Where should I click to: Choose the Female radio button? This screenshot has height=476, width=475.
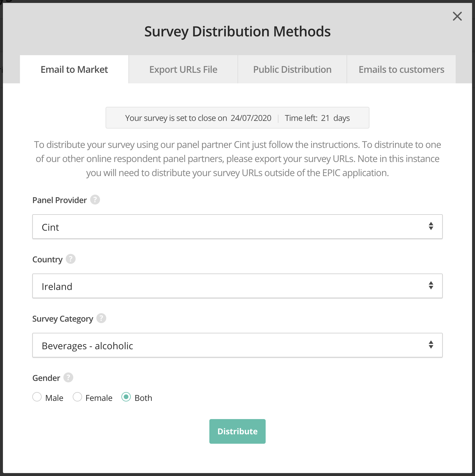tap(77, 397)
